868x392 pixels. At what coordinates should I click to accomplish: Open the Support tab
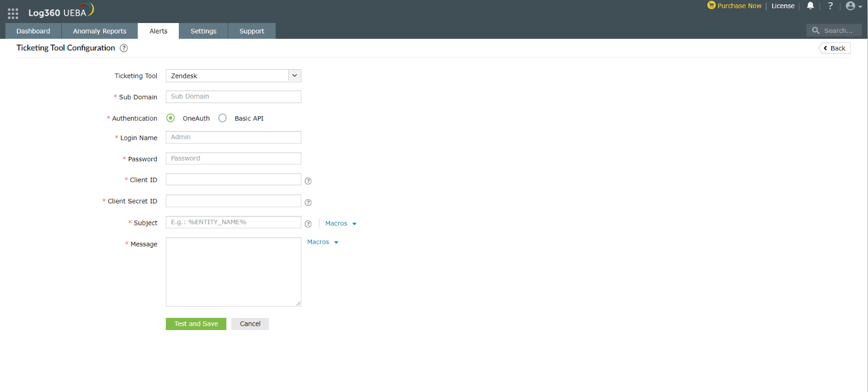pos(252,31)
